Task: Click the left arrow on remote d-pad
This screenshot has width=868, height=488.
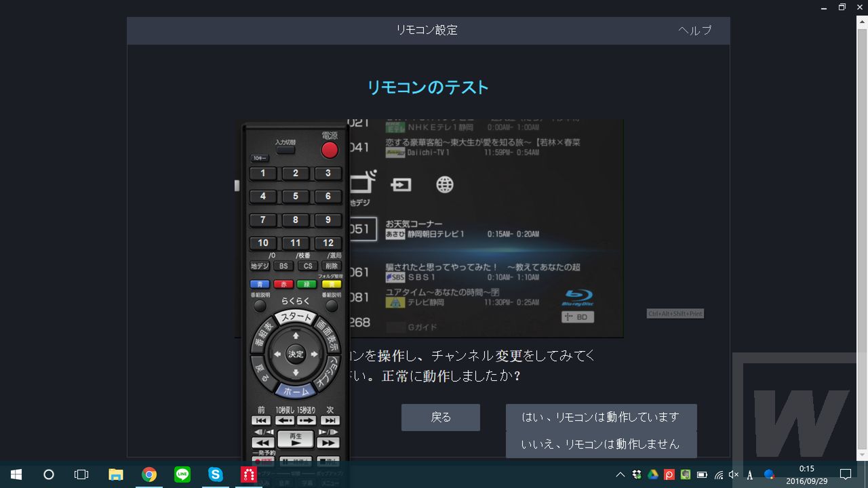Action: coord(277,354)
